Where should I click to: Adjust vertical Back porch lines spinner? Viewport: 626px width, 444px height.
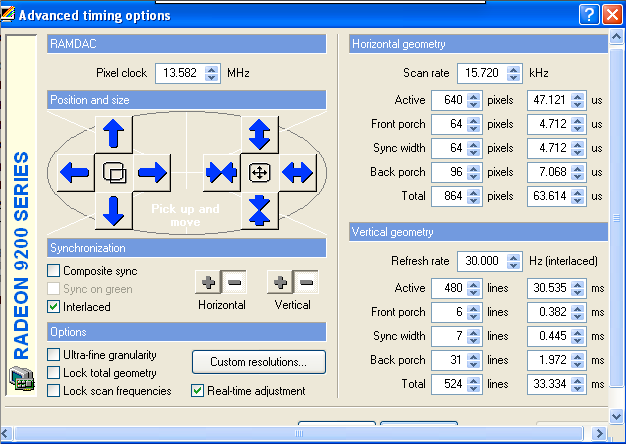[x=473, y=360]
